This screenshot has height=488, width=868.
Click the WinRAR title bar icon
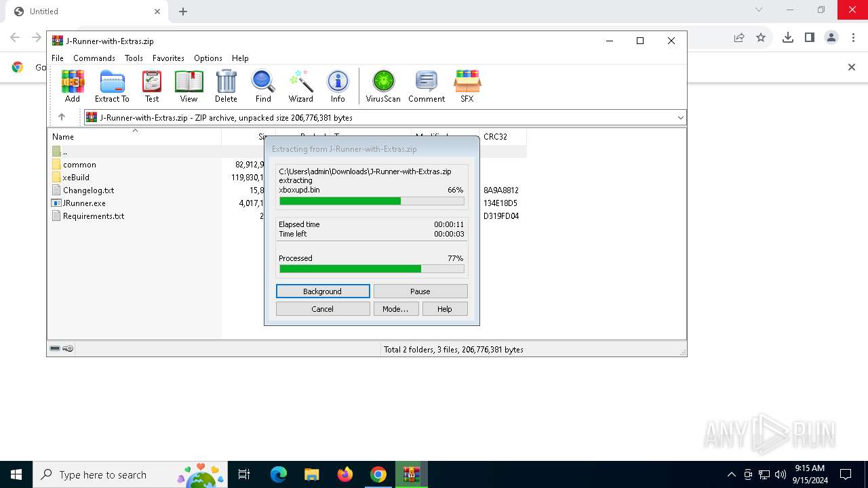[58, 41]
